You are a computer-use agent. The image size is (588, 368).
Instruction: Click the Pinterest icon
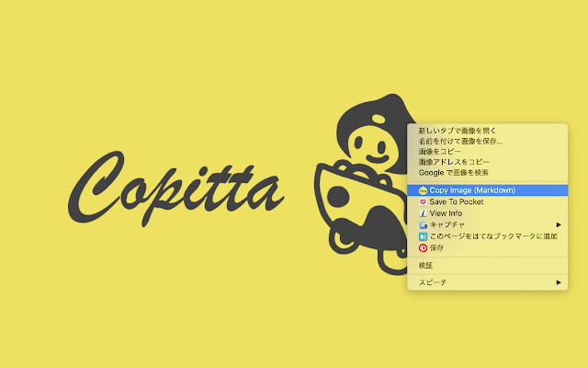coord(423,247)
